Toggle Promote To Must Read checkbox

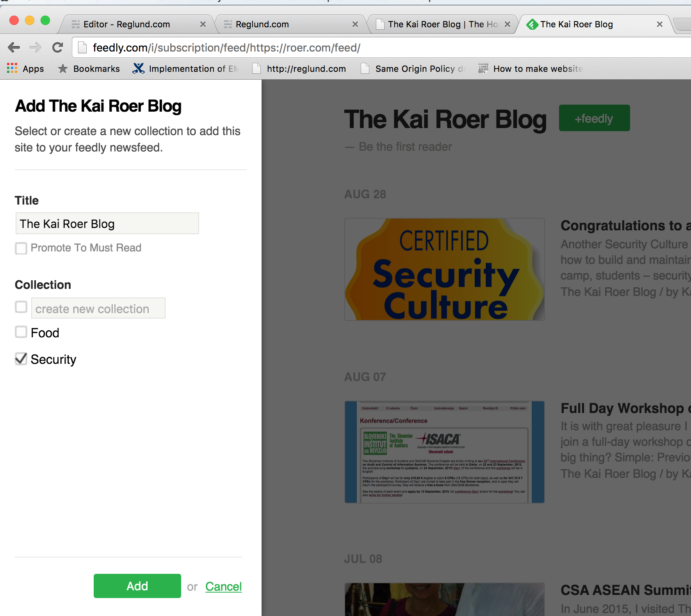(x=21, y=248)
